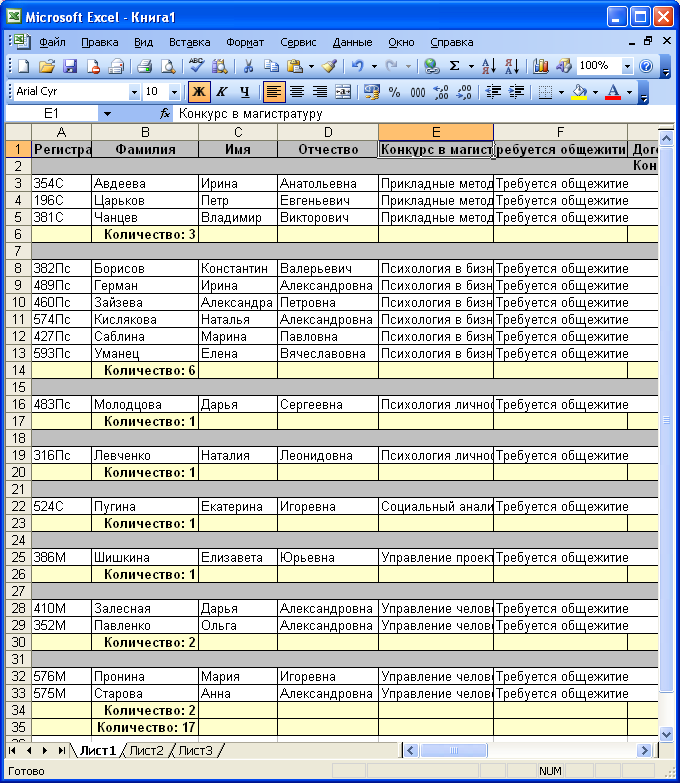
Task: Expand the 100% zoom dropdown
Action: click(x=627, y=66)
